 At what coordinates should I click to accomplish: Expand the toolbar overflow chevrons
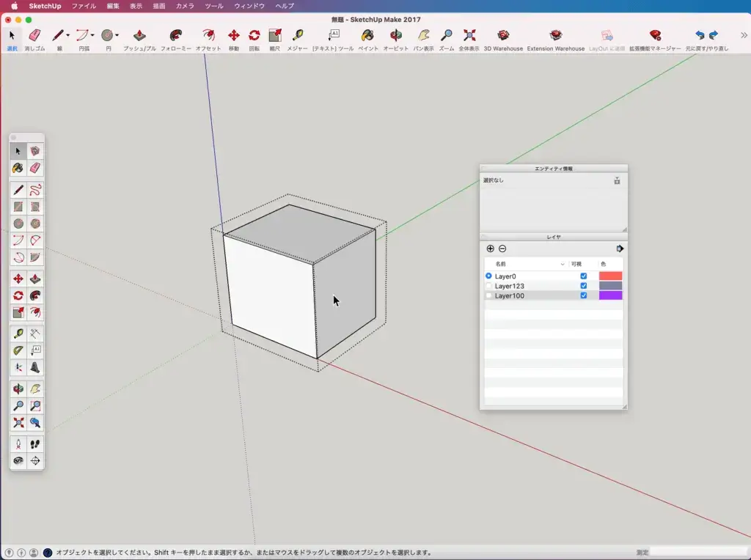(x=744, y=35)
